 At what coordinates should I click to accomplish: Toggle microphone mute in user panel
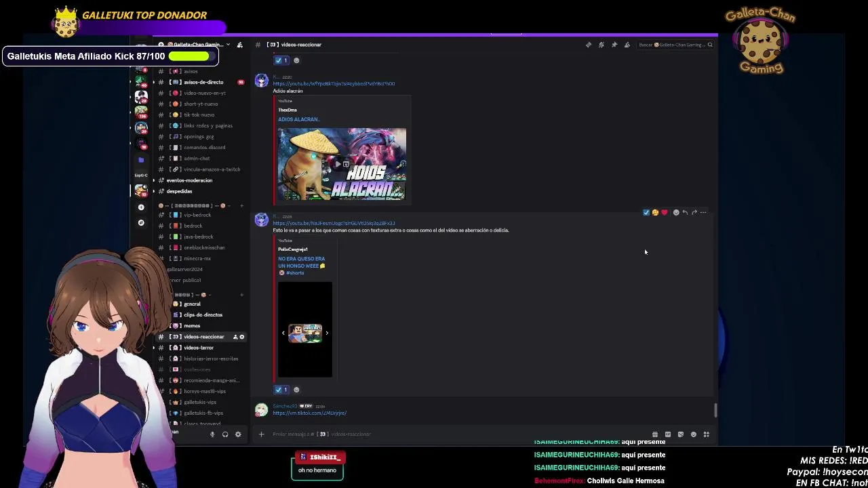[212, 434]
